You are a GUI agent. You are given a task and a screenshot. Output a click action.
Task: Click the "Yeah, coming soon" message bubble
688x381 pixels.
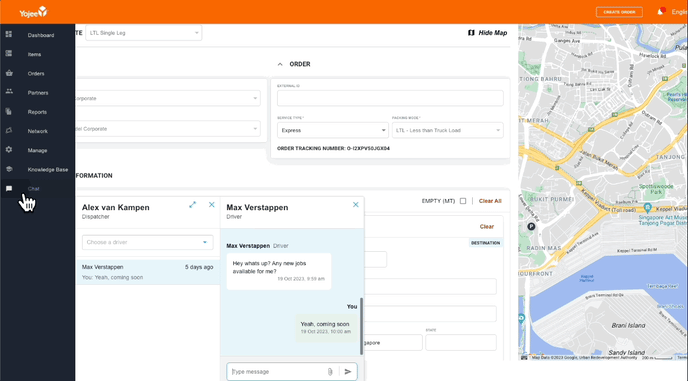[x=326, y=327]
